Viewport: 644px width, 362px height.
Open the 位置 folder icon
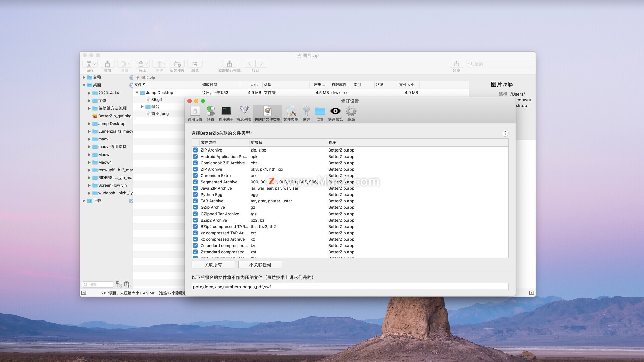point(320,114)
